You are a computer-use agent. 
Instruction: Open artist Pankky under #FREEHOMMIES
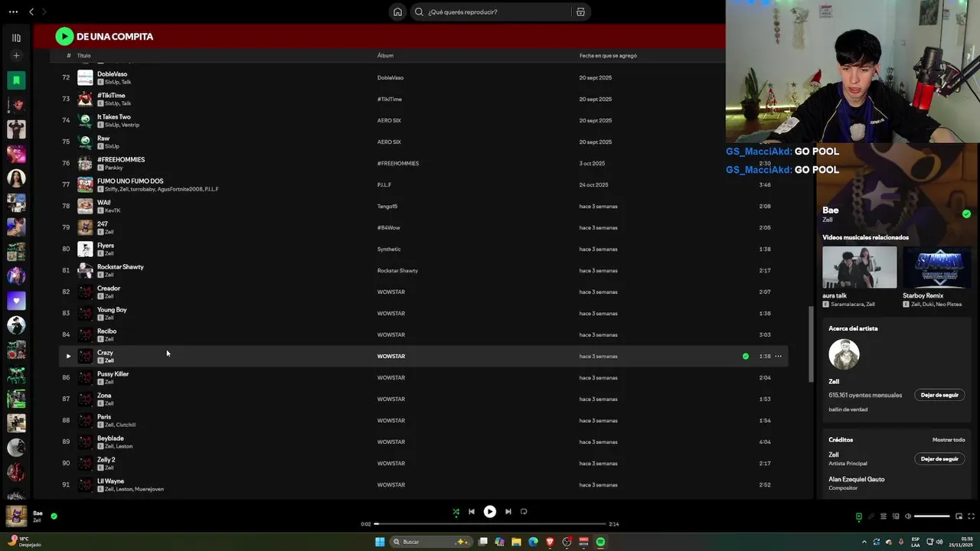point(113,168)
